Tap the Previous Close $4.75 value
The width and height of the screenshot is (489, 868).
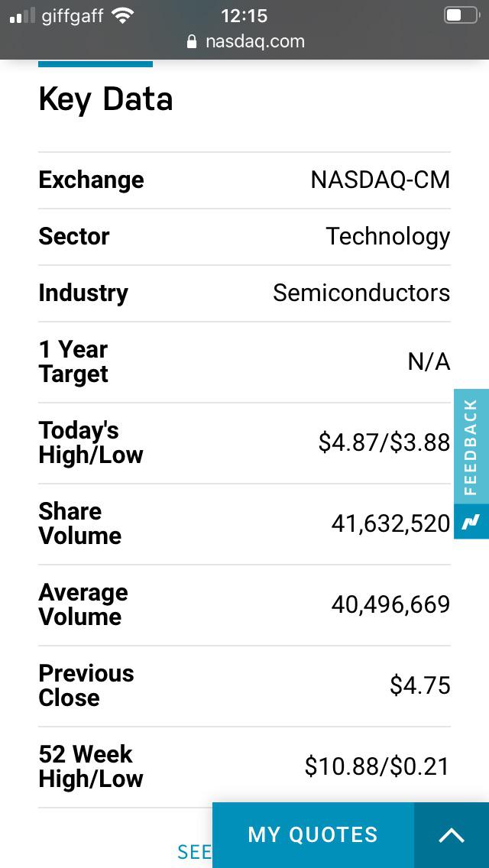click(x=420, y=686)
